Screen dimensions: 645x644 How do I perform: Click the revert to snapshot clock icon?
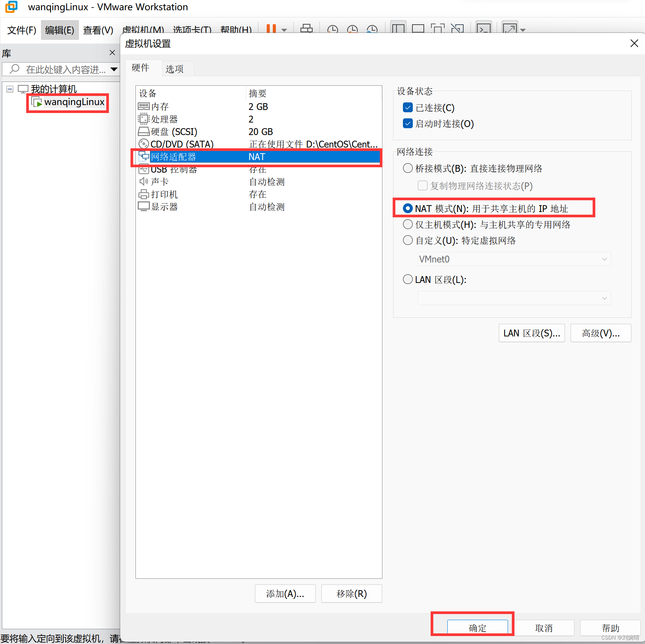[x=352, y=30]
